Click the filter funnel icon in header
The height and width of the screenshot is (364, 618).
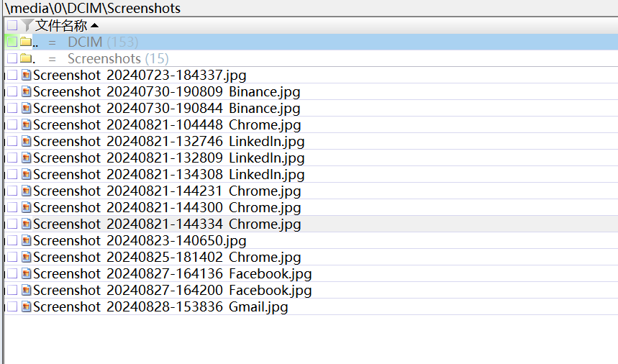28,26
